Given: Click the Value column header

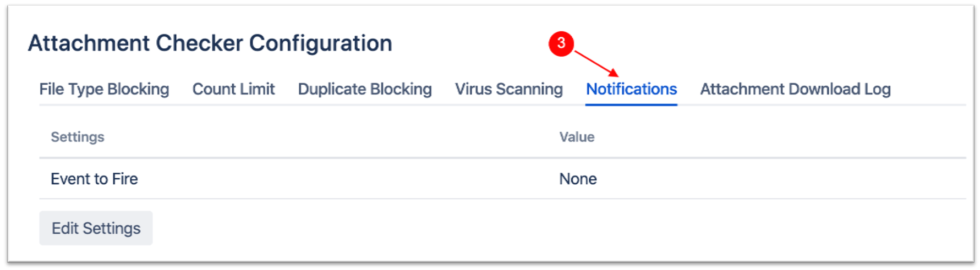Looking at the screenshot, I should 577,137.
